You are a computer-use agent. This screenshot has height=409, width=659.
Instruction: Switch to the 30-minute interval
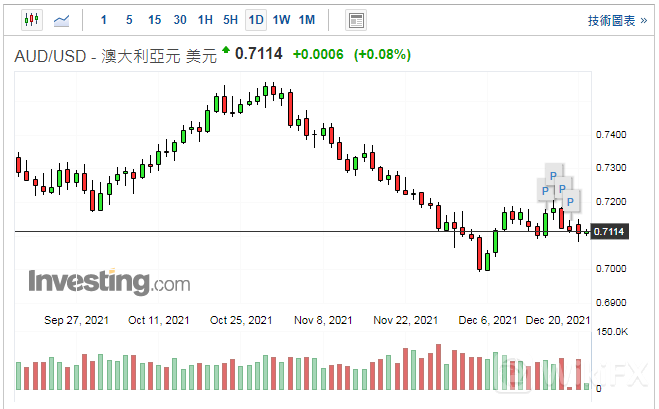(x=179, y=19)
